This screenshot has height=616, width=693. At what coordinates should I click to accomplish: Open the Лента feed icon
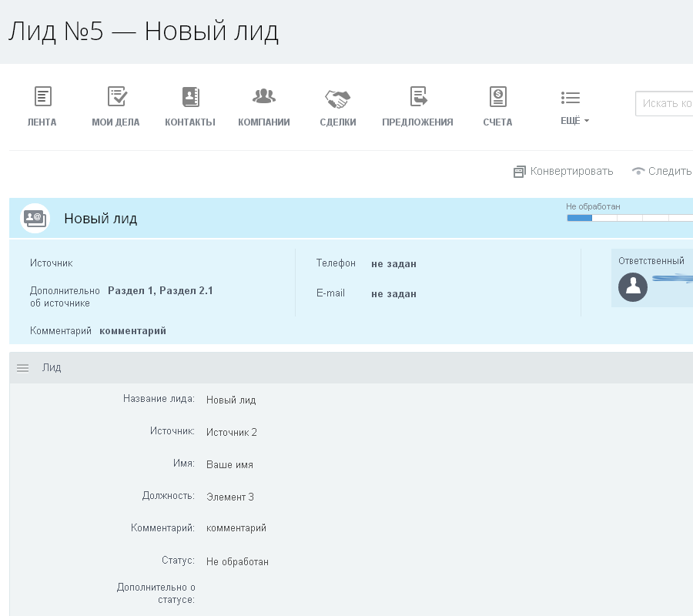[42, 98]
